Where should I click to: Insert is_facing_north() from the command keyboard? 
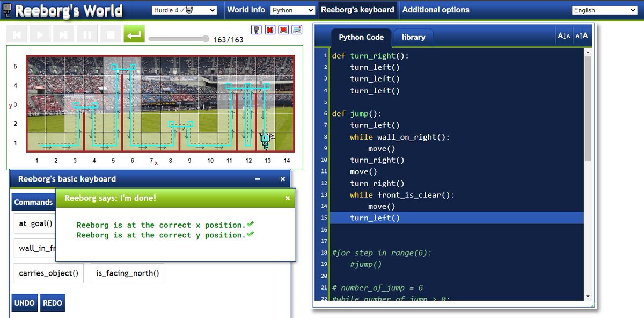[127, 273]
